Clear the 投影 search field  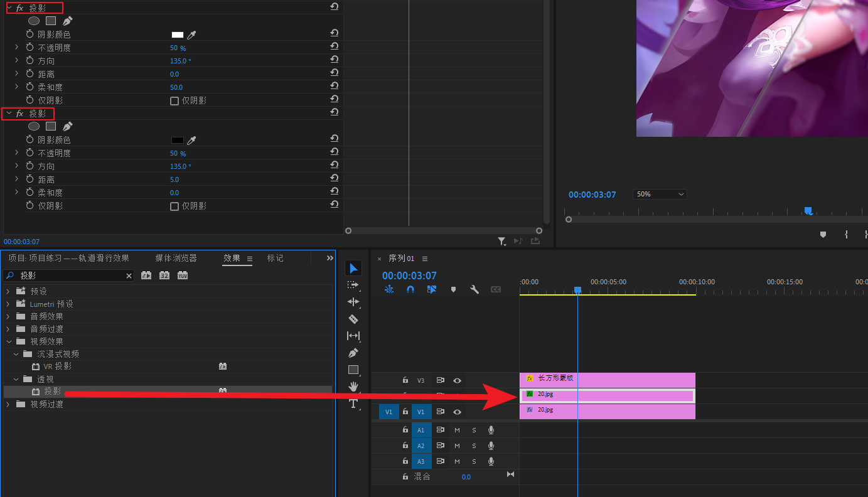129,275
